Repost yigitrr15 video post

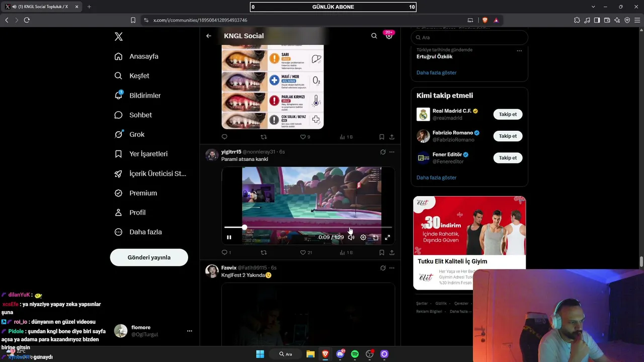pos(264,252)
